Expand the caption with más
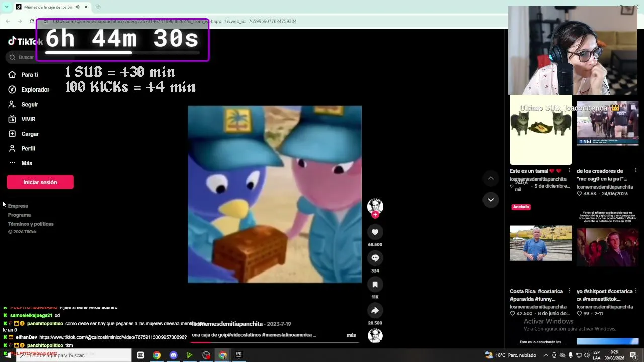The width and height of the screenshot is (644, 362). click(351, 335)
